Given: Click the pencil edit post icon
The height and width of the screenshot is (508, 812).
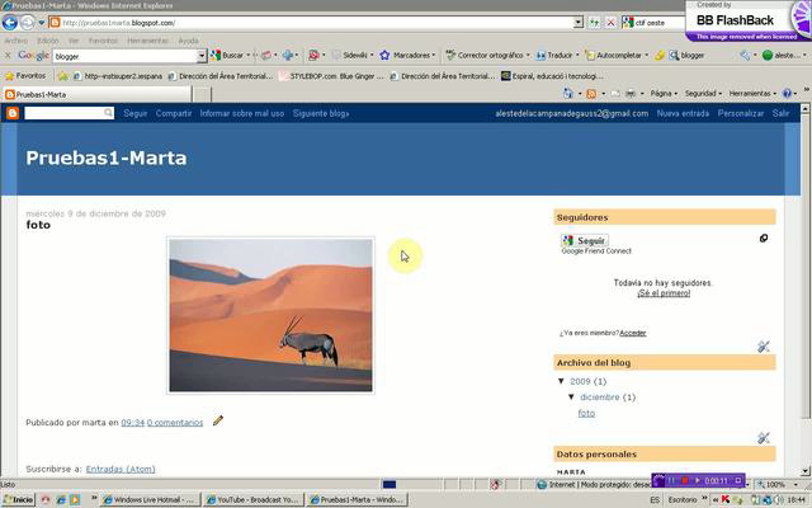Looking at the screenshot, I should click(x=218, y=421).
